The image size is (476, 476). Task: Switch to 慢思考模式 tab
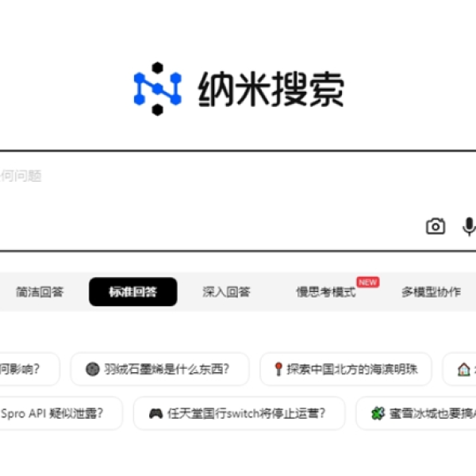326,292
